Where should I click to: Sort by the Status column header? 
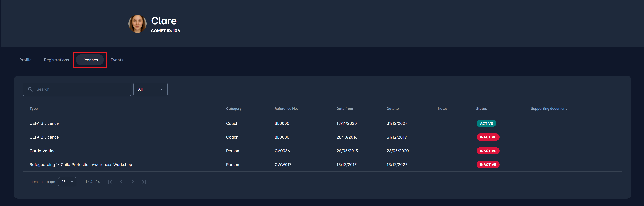[x=481, y=109]
